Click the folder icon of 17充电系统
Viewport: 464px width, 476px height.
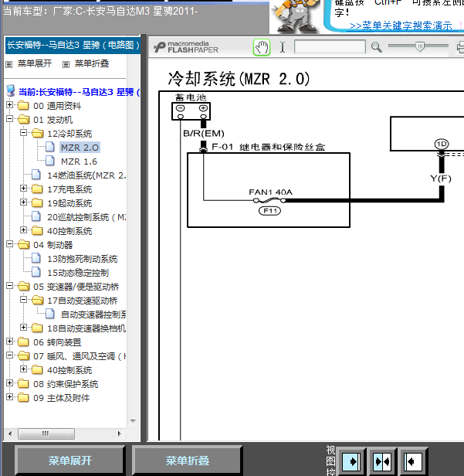pyautogui.click(x=37, y=189)
